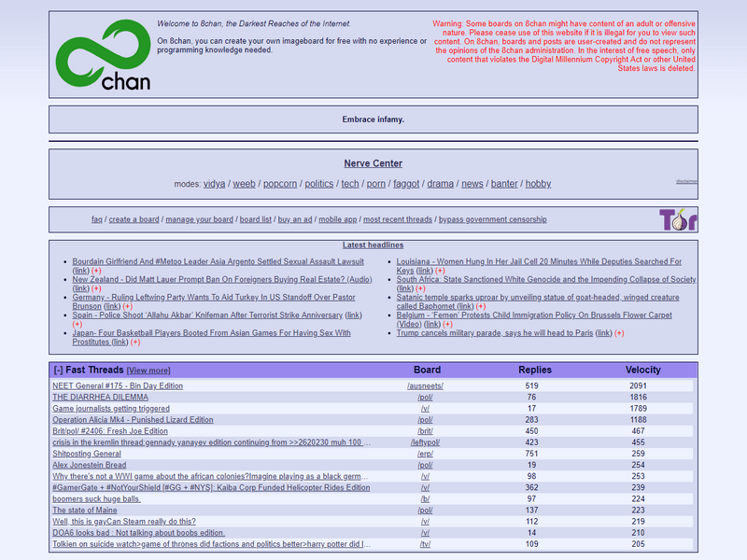Select the popcorn mode
The image size is (747, 560).
coord(279,184)
